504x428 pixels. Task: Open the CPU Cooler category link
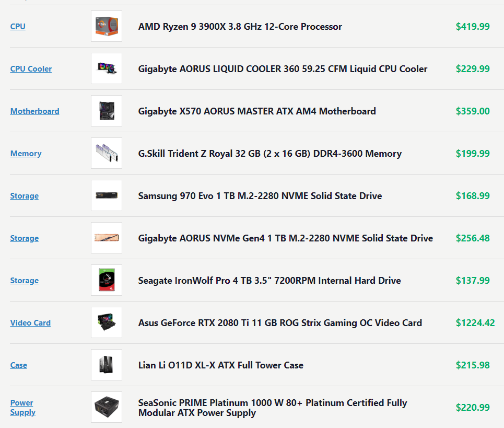click(31, 69)
